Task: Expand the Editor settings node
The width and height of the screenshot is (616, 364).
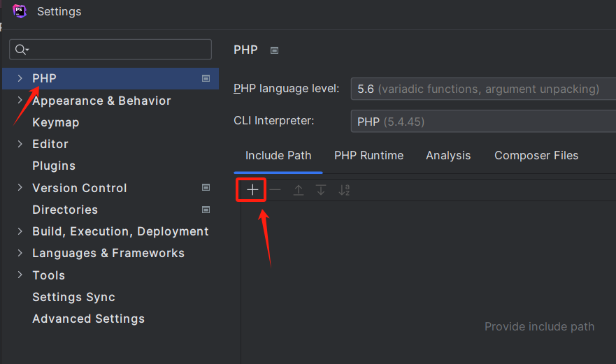Action: (20, 144)
